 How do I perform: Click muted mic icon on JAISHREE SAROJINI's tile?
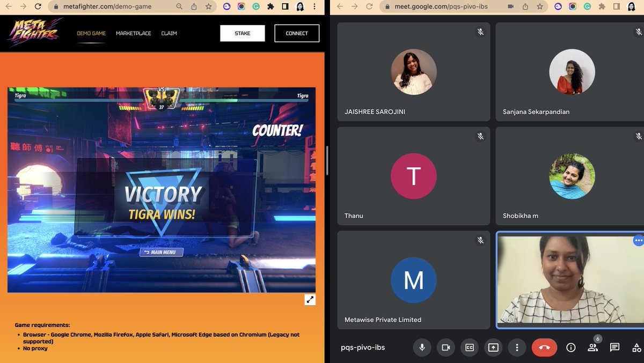coord(481,32)
